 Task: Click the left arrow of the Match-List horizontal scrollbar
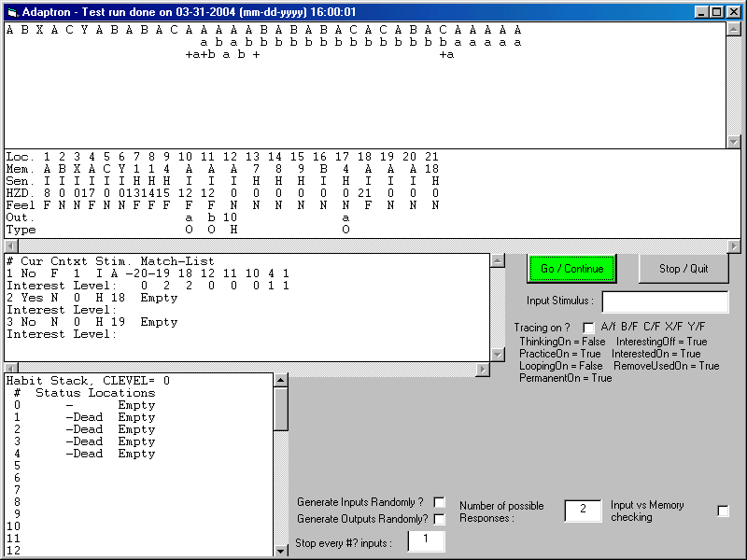11,369
